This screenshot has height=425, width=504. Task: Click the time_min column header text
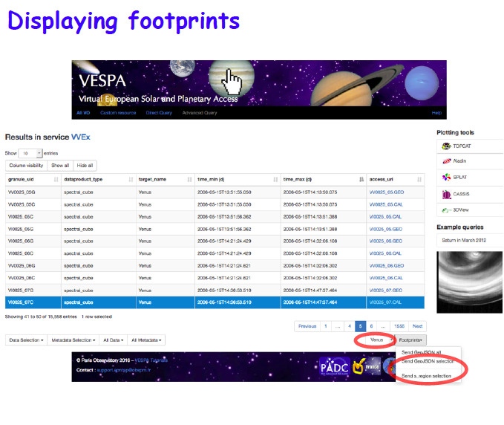tap(211, 180)
